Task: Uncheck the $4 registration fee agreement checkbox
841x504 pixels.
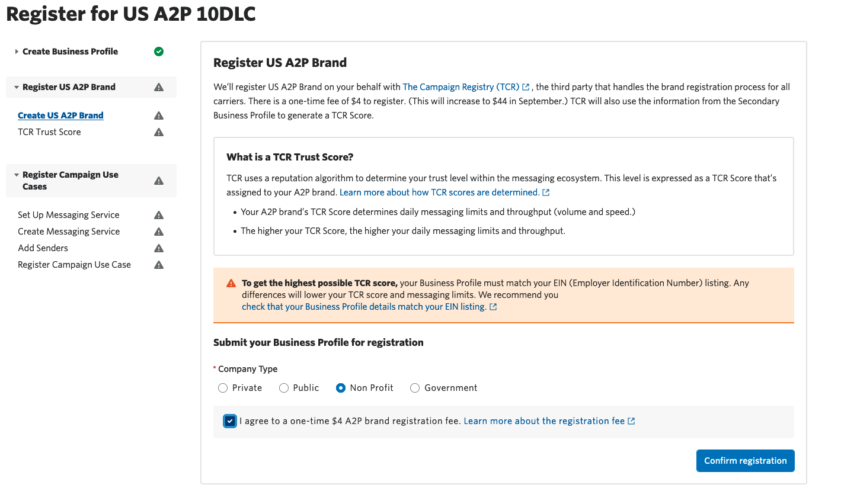Action: [230, 421]
